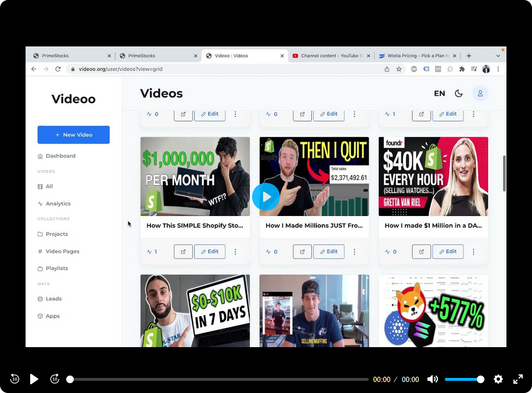Click the videoo.org address bar
The width and height of the screenshot is (532, 393).
(224, 69)
